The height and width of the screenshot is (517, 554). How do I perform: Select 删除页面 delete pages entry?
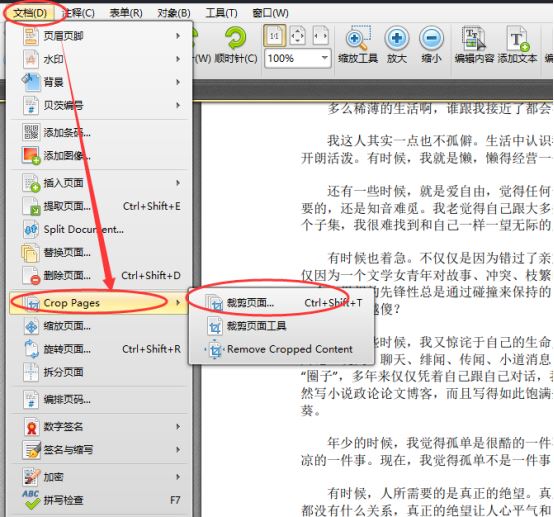click(x=98, y=275)
